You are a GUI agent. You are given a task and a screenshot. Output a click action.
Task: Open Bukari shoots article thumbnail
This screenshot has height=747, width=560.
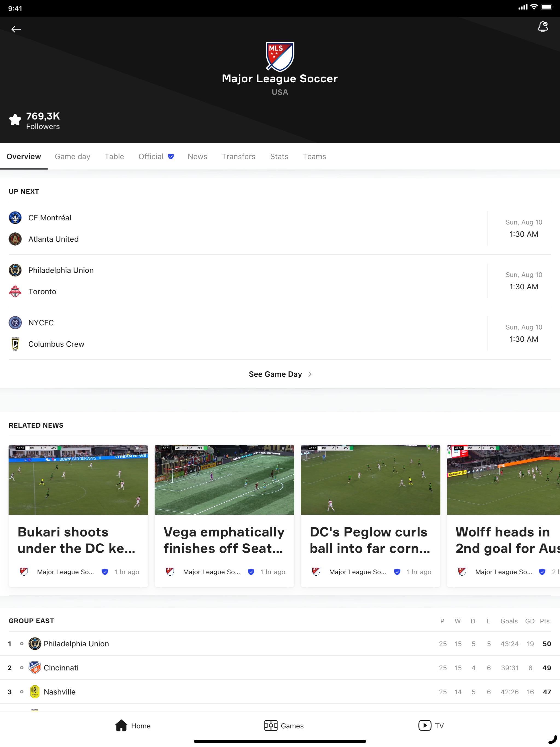coord(78,480)
